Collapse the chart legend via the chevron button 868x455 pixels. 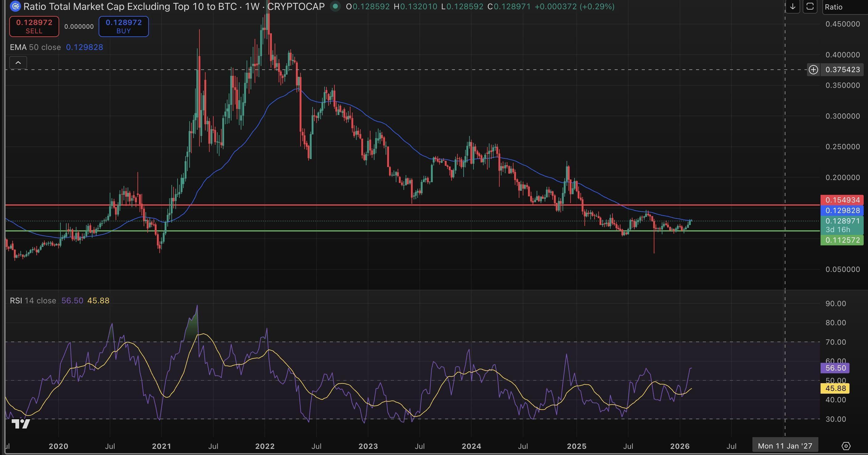pyautogui.click(x=18, y=62)
